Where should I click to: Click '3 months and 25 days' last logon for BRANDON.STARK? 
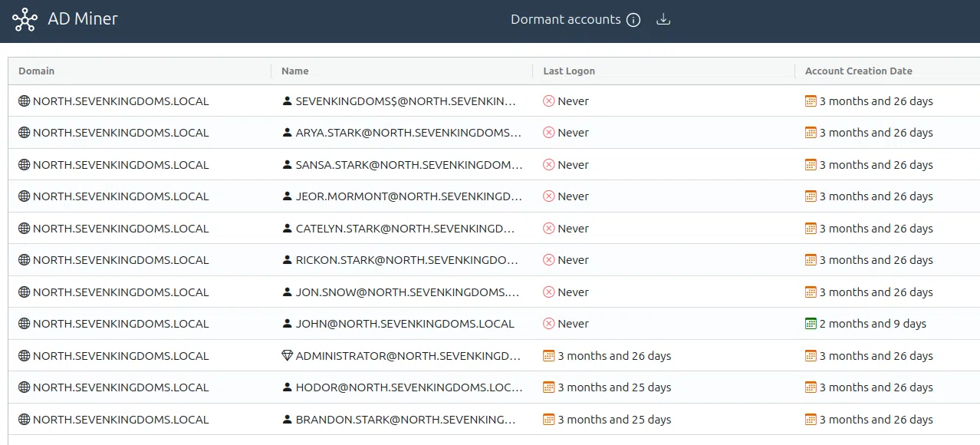(614, 419)
